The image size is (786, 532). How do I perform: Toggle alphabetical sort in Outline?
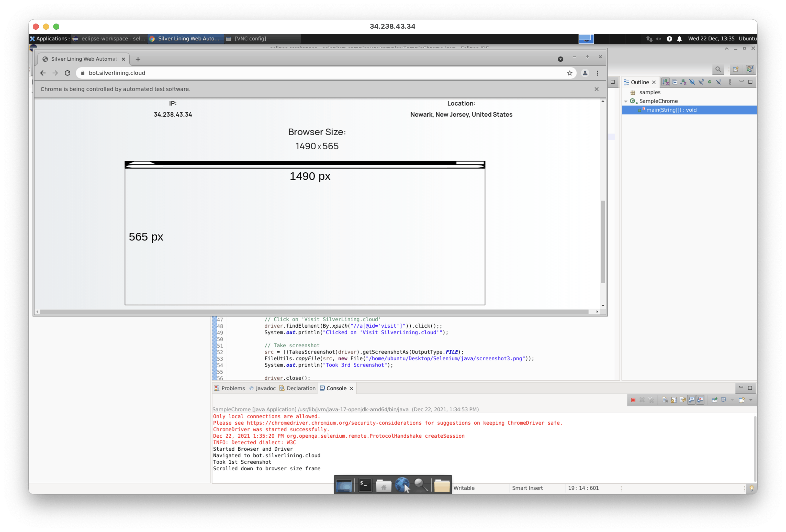pyautogui.click(x=666, y=82)
